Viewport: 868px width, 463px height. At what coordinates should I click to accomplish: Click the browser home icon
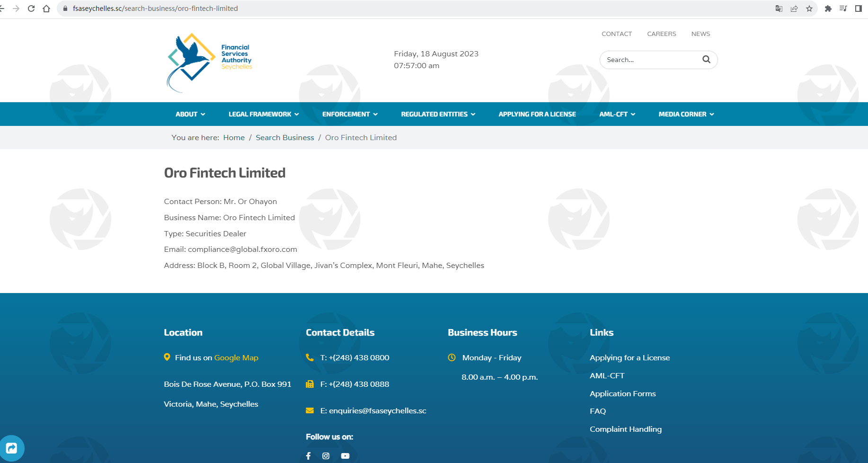(x=46, y=9)
